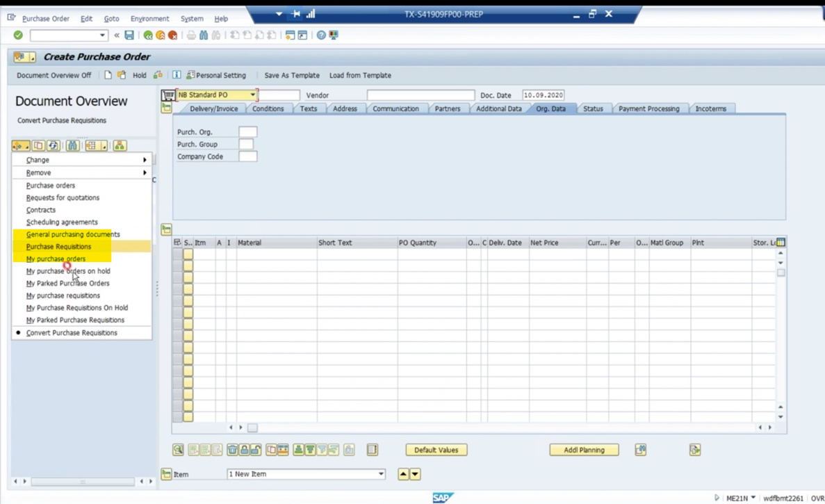Open the Goto menu
Viewport: 825px width, 504px height.
tap(111, 18)
